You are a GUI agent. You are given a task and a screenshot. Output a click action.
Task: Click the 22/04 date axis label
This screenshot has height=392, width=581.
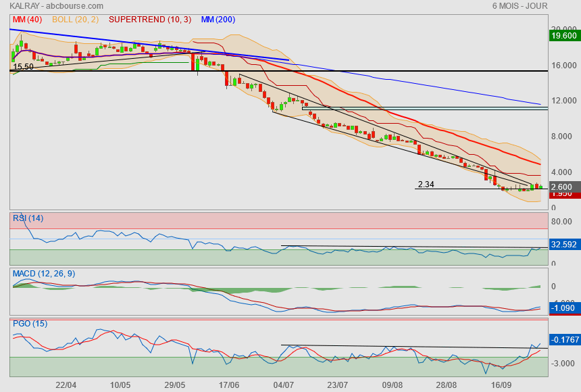66,385
